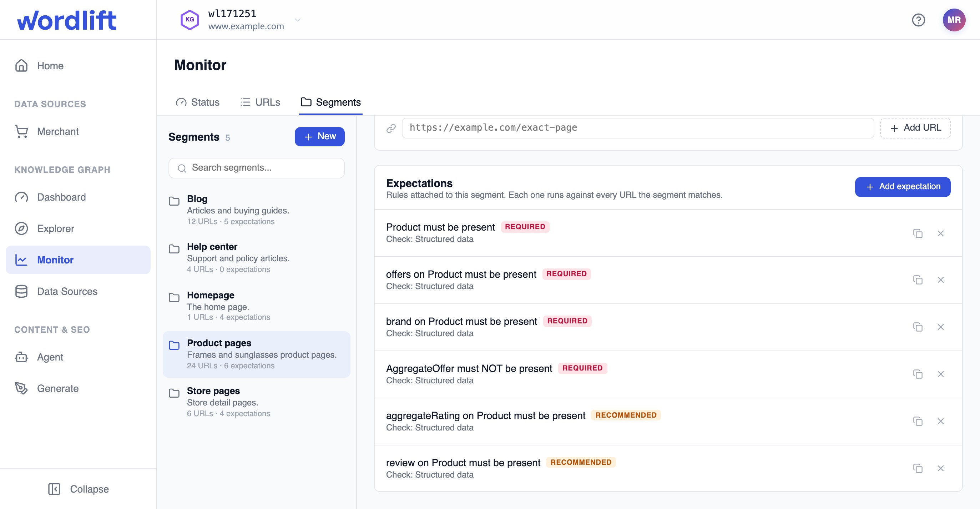The height and width of the screenshot is (509, 980).
Task: Open Data Sources in sidebar
Action: point(78,291)
